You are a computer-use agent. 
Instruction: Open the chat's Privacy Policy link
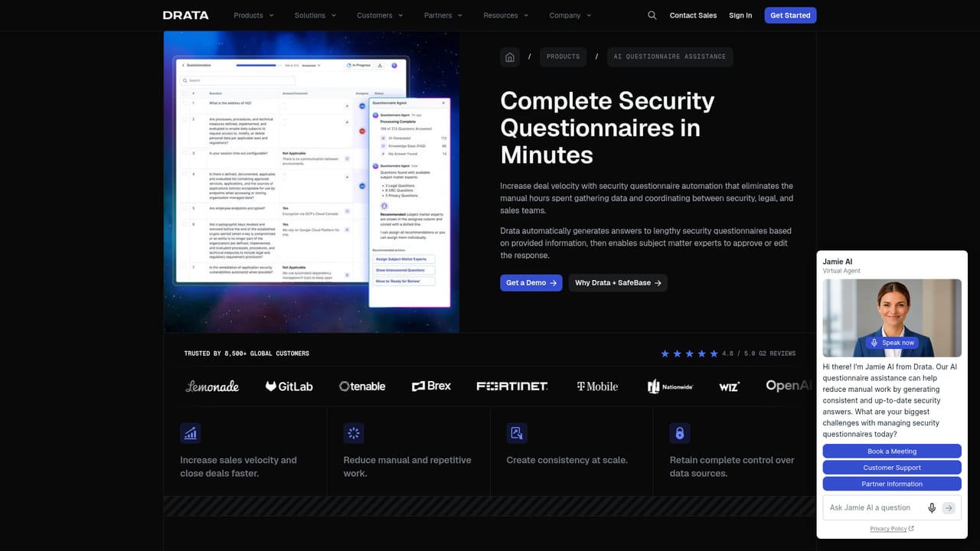pos(892,529)
